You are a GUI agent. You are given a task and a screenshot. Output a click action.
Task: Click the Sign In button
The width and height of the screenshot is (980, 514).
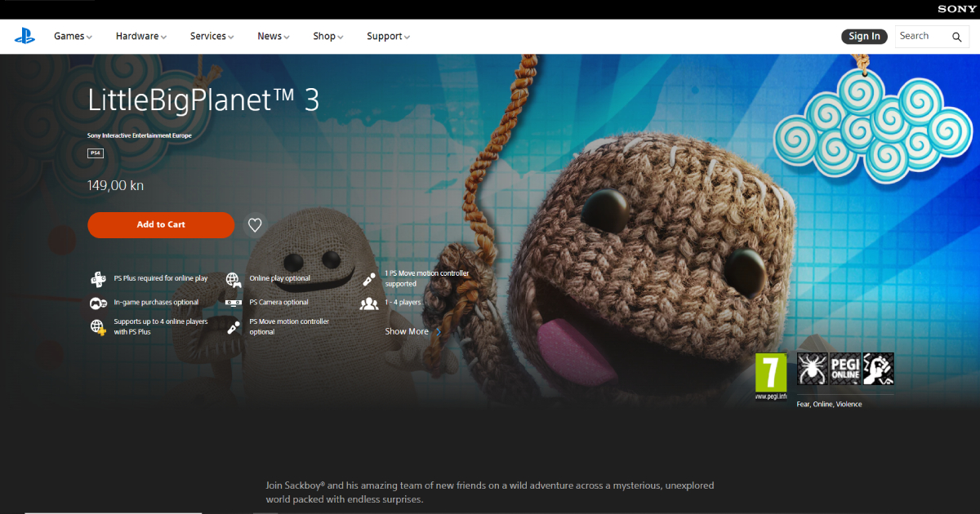pos(864,37)
